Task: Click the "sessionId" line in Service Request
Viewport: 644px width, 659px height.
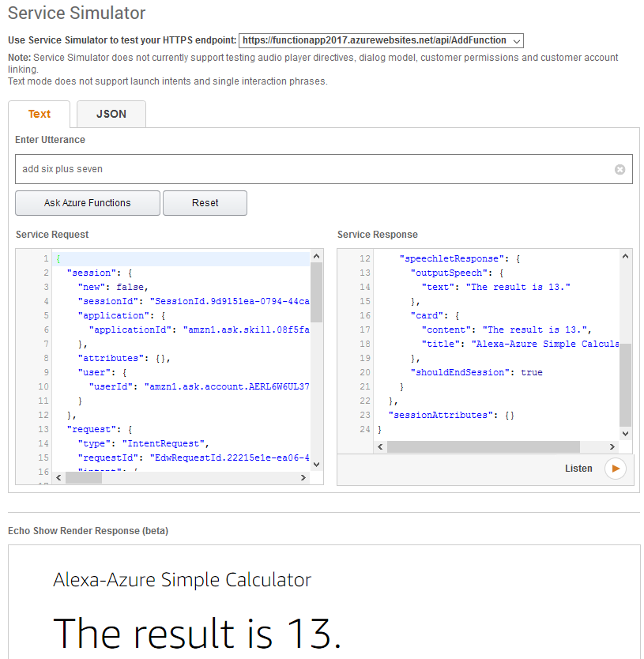Action: click(194, 301)
